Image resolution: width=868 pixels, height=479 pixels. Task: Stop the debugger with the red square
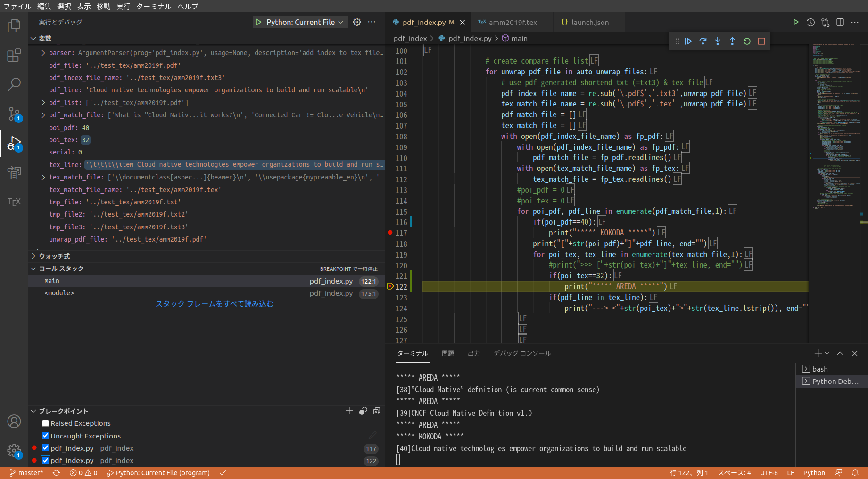click(x=761, y=41)
